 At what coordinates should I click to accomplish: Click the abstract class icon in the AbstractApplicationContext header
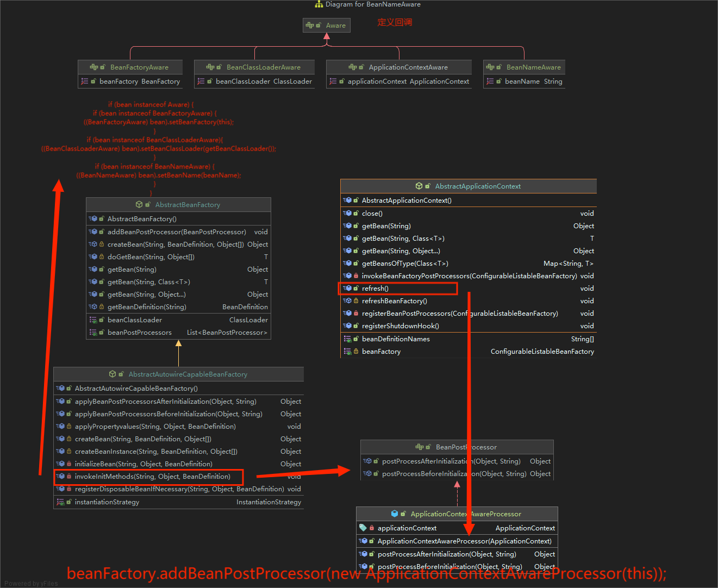tap(419, 186)
